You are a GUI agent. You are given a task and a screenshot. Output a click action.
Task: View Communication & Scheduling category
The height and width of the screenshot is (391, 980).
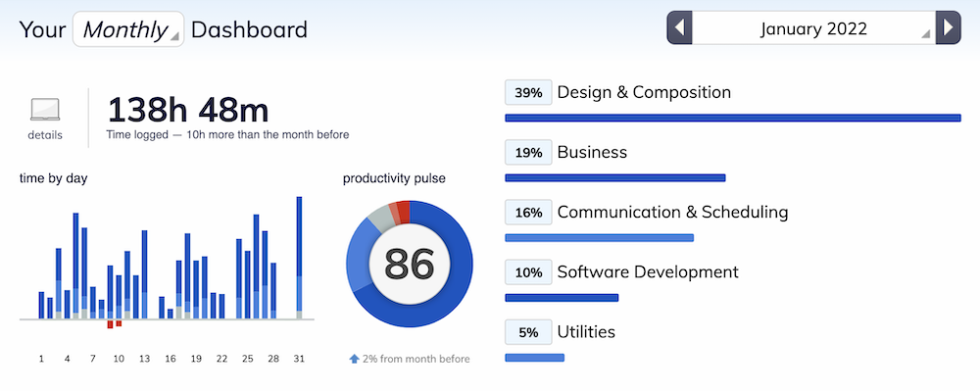tap(672, 213)
